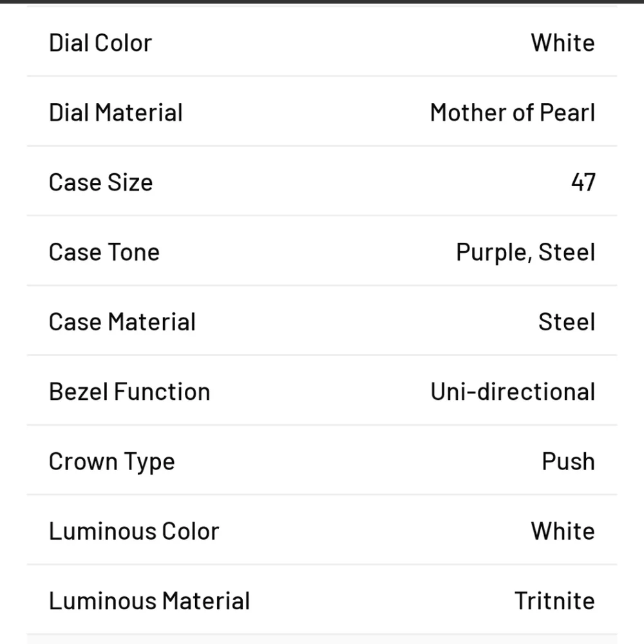
Task: Select the Crown Type label
Action: 112,462
